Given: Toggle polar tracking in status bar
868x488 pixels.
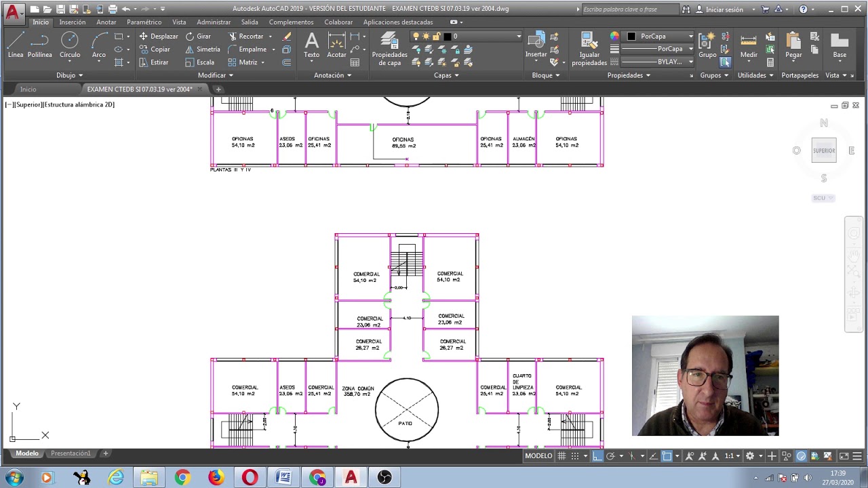Looking at the screenshot, I should tap(610, 456).
